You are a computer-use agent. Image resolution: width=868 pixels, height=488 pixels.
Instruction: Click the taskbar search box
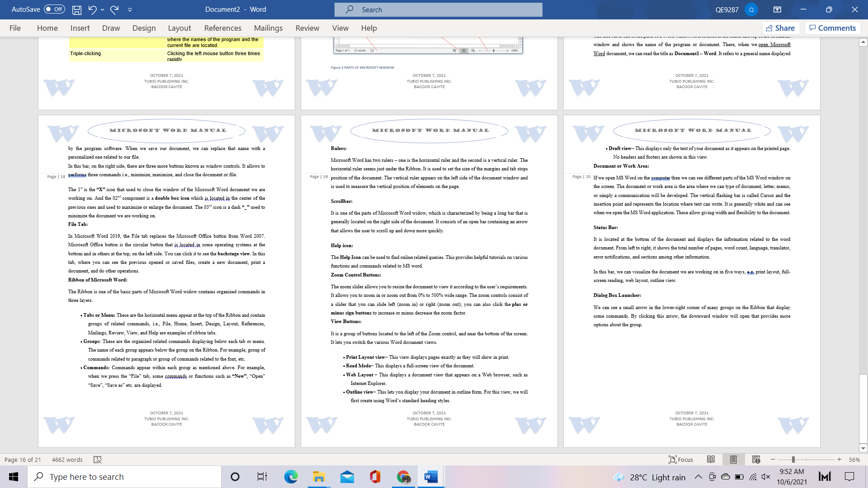tap(124, 477)
